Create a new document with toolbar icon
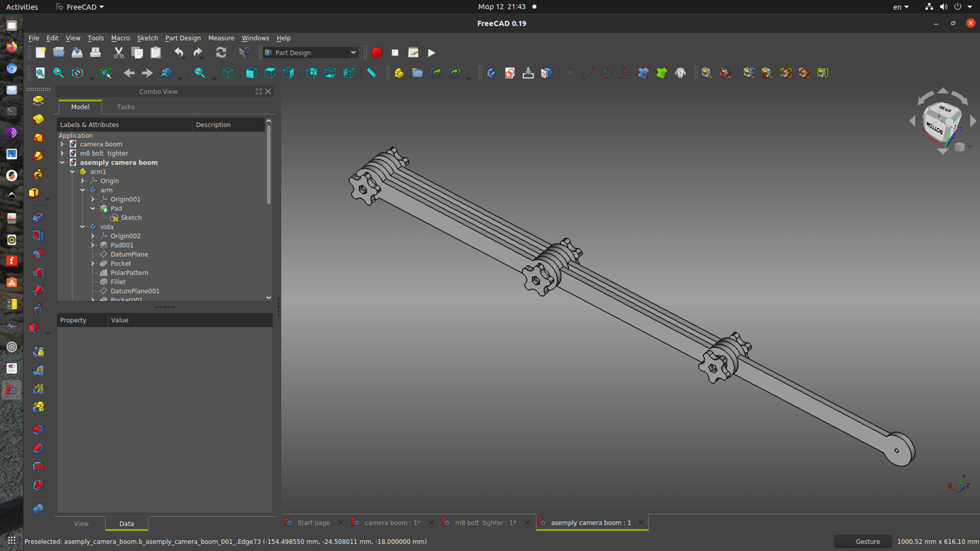The width and height of the screenshot is (980, 551). point(40,53)
